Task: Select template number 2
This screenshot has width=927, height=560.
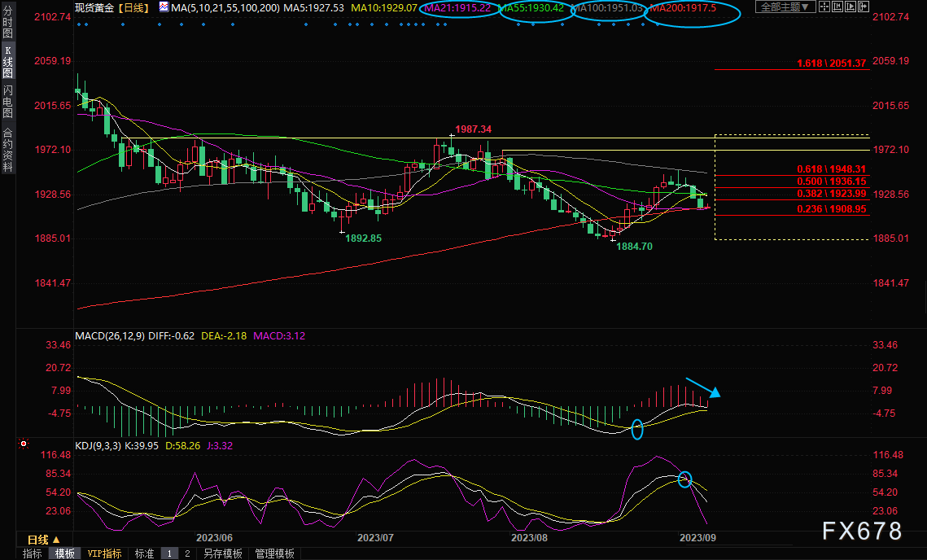Action: 187,553
